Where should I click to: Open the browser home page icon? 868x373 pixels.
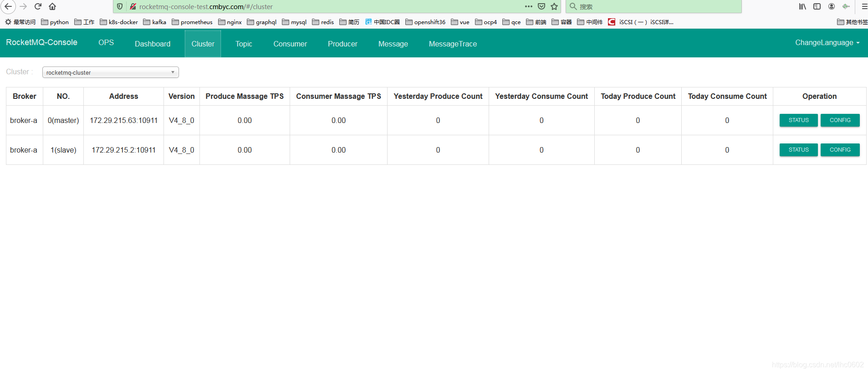(52, 6)
